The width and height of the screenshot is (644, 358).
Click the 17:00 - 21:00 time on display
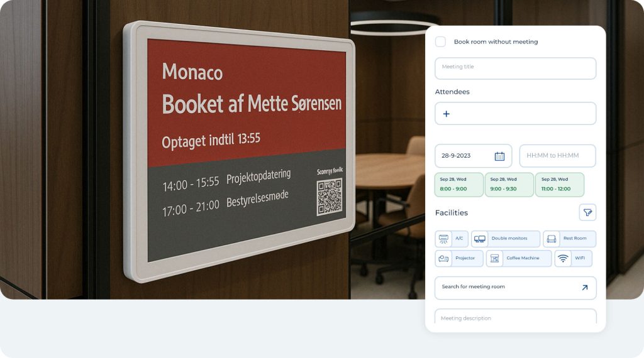(x=191, y=209)
